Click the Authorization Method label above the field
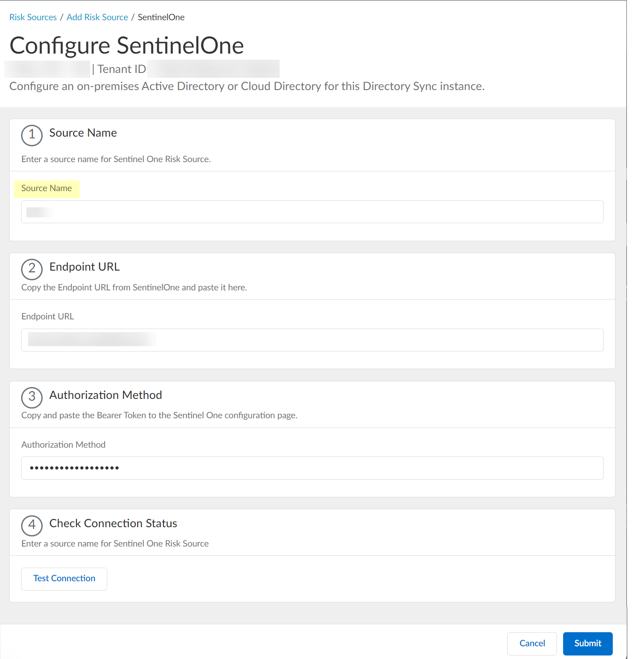Viewport: 644px width, 659px height. [63, 445]
